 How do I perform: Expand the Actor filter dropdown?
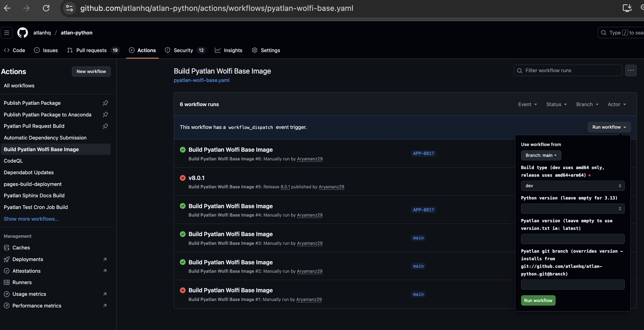pyautogui.click(x=617, y=104)
